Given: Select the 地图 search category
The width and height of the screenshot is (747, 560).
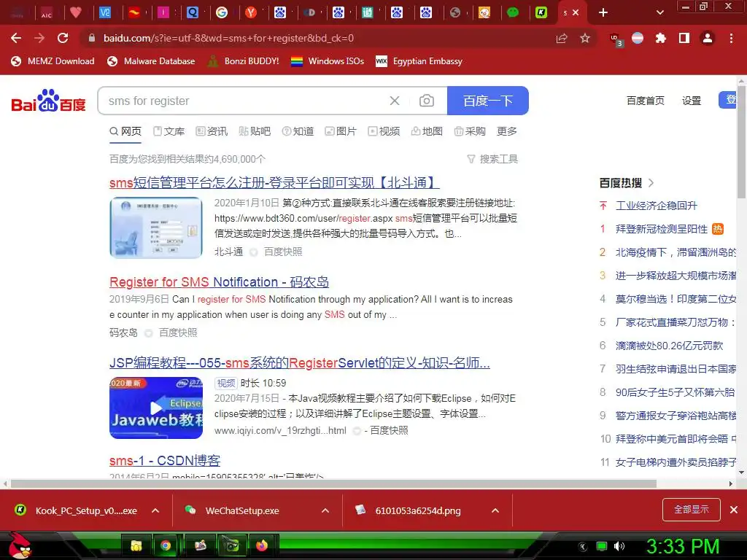Looking at the screenshot, I should [x=427, y=131].
